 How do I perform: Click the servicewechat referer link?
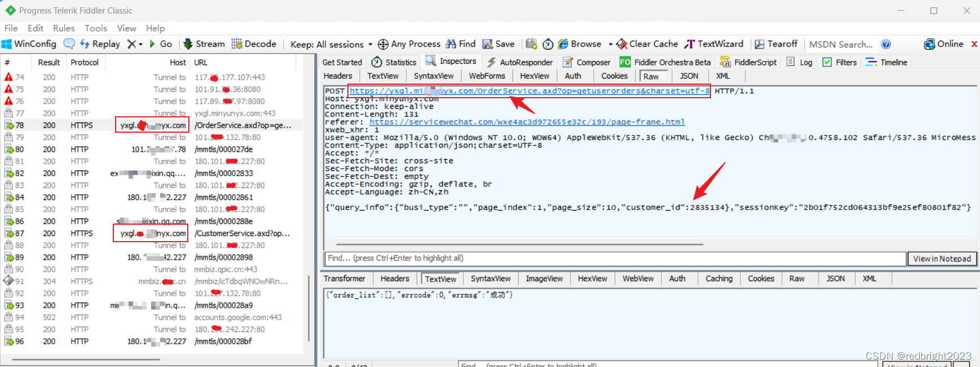tap(527, 122)
